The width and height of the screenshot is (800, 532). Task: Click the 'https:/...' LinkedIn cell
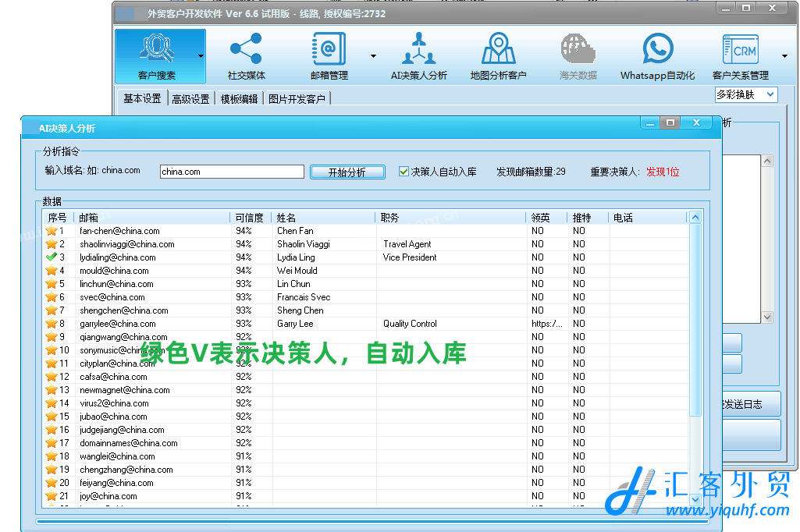[x=547, y=324]
